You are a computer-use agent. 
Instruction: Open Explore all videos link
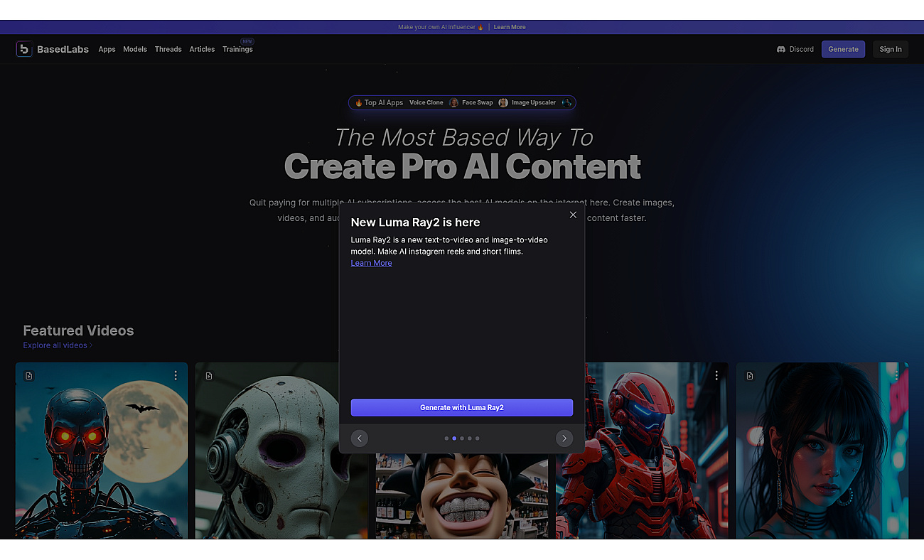[58, 345]
